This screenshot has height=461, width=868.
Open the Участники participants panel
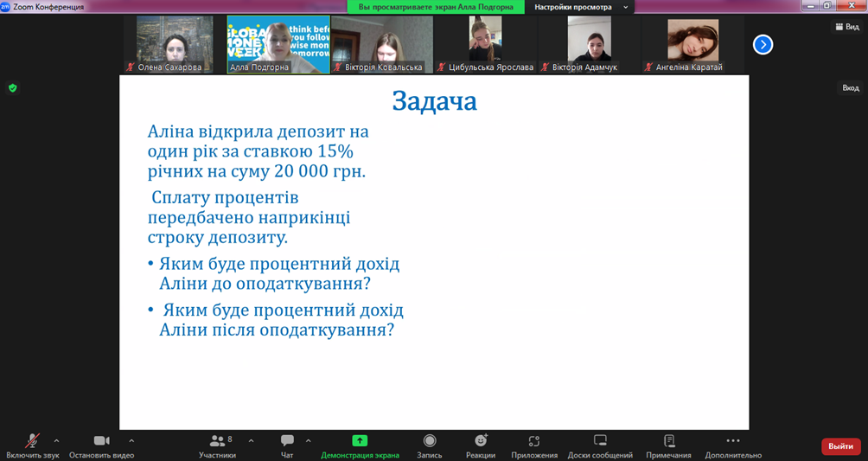click(218, 446)
